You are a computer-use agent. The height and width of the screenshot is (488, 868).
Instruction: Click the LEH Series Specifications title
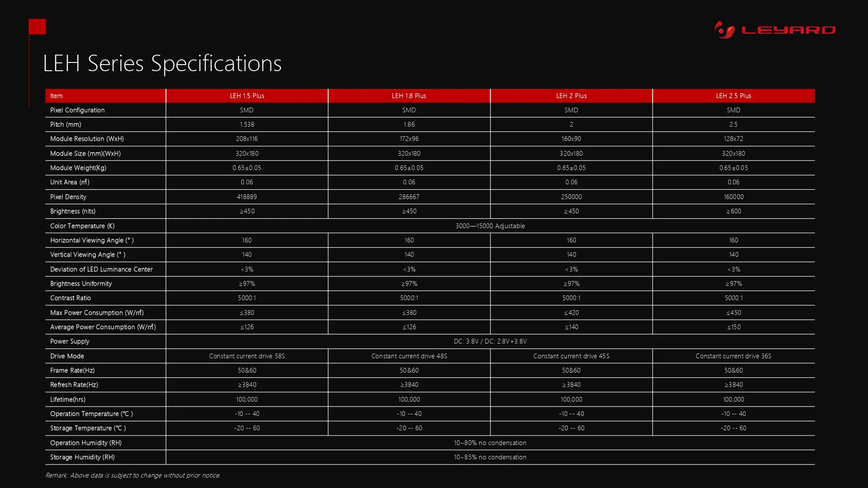coord(162,63)
